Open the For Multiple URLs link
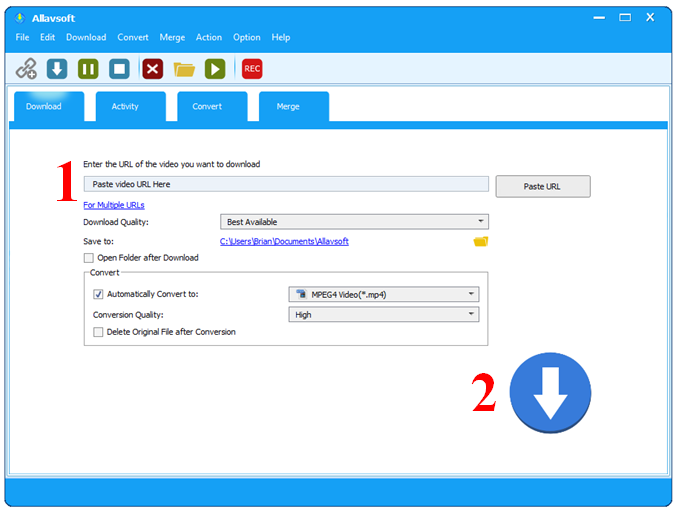The height and width of the screenshot is (510, 675). [114, 205]
